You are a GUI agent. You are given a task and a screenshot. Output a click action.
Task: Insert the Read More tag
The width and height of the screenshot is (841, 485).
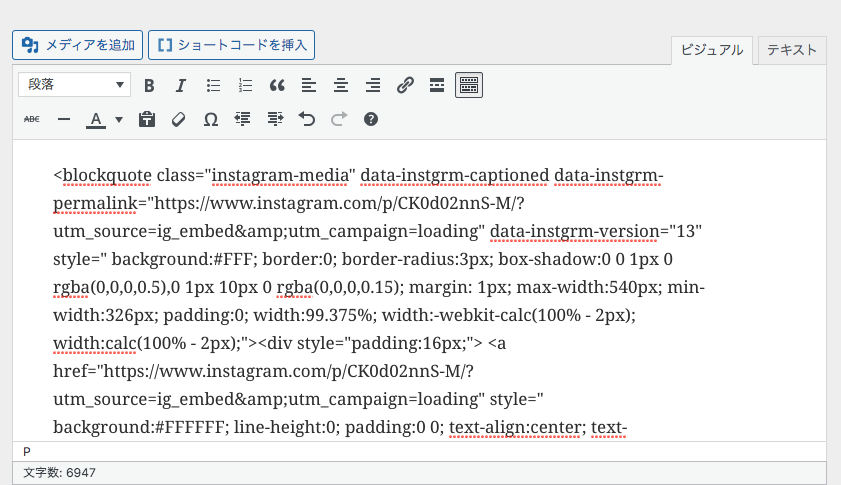point(437,85)
